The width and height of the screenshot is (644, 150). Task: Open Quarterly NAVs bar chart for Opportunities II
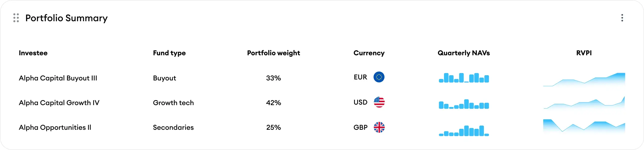pos(464,131)
